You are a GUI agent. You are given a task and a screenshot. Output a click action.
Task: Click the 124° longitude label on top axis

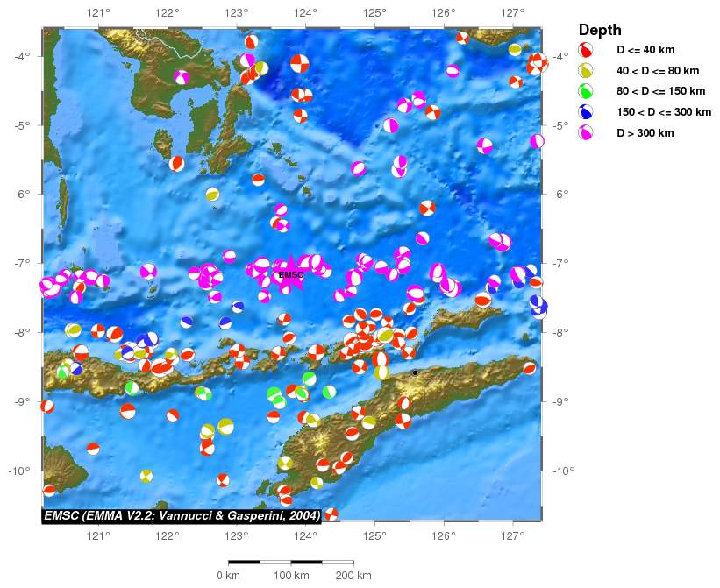(x=305, y=13)
